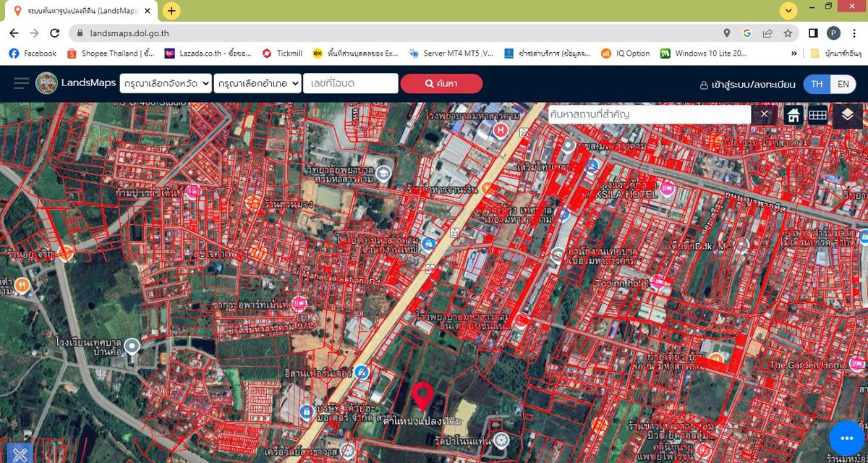Click the share page icon in address bar
868x463 pixels.
[767, 33]
